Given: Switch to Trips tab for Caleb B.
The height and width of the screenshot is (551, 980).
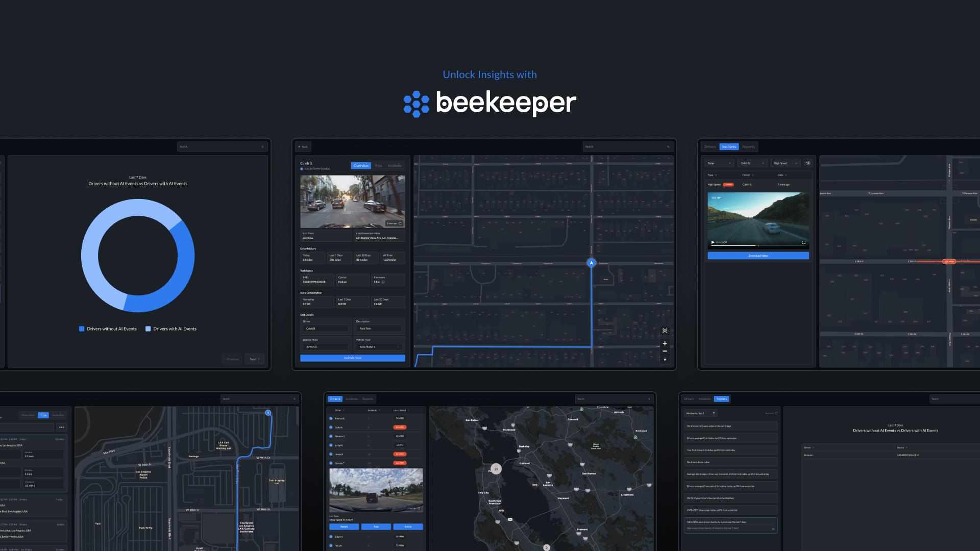Looking at the screenshot, I should [378, 166].
